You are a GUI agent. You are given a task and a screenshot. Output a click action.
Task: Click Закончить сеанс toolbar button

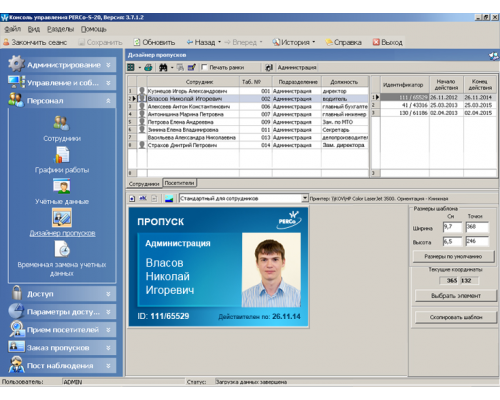click(x=35, y=42)
